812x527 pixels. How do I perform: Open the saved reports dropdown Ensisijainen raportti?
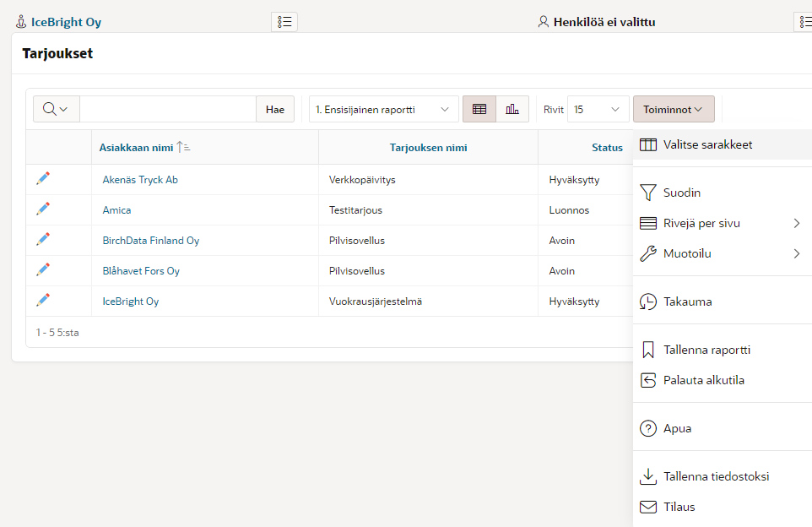tap(383, 109)
